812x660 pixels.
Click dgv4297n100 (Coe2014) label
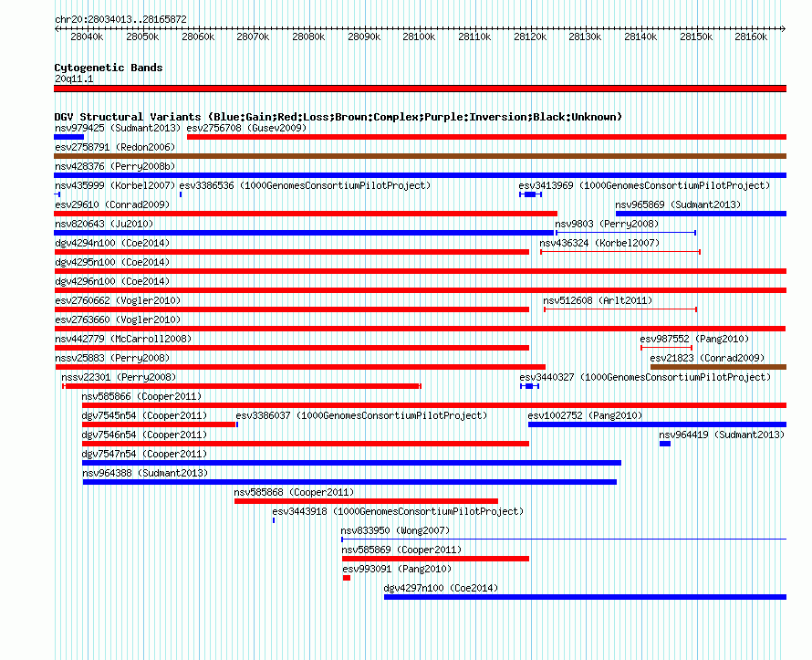441,588
